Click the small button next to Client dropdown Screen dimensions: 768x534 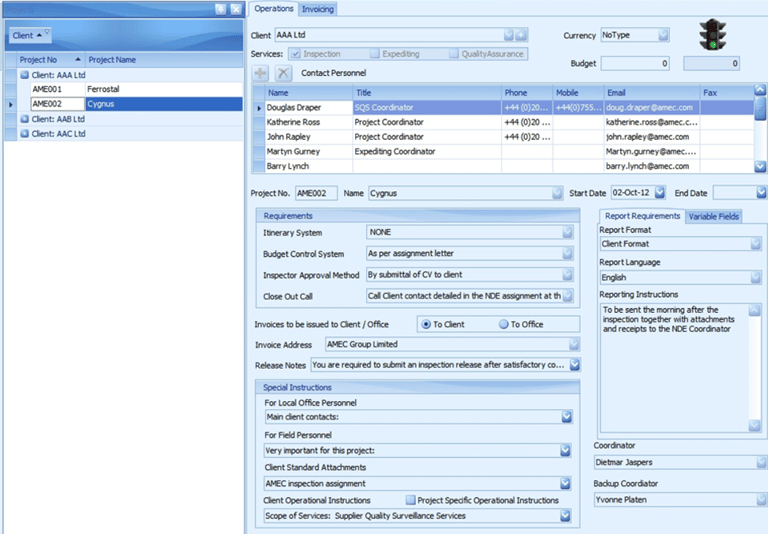(x=521, y=35)
